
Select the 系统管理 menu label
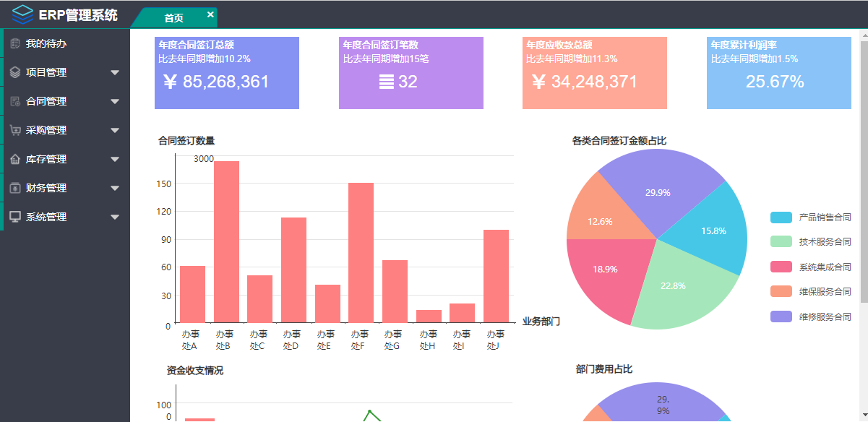(x=46, y=217)
